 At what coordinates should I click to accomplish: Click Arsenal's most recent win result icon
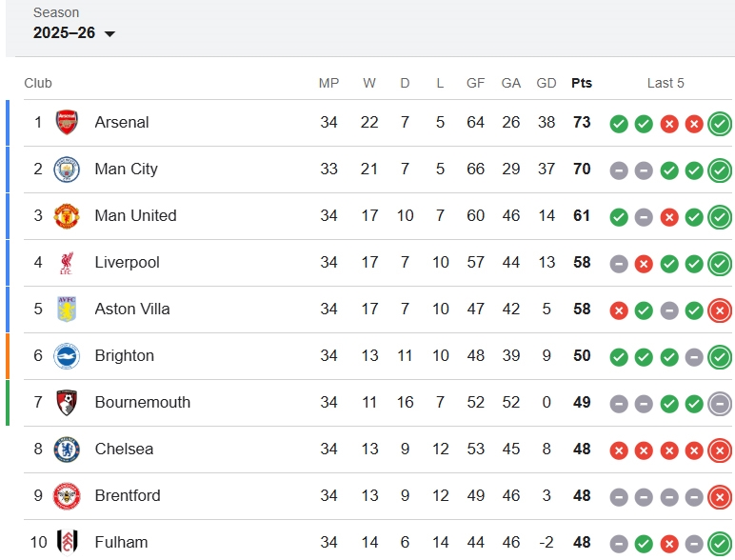pyautogui.click(x=720, y=123)
